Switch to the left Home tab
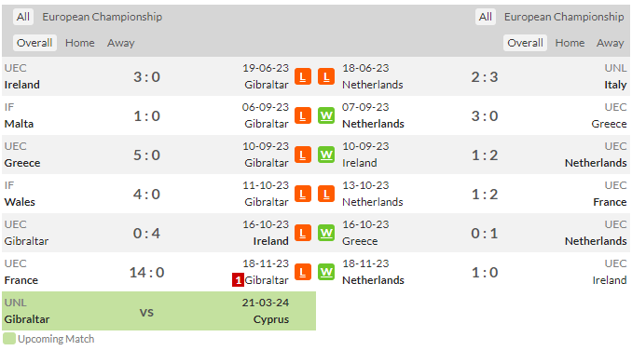Viewport: 632px width, 364px height. (x=80, y=43)
